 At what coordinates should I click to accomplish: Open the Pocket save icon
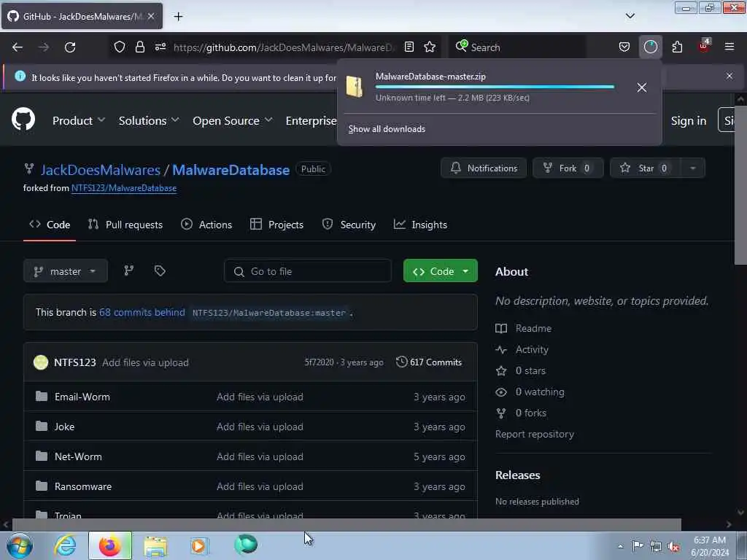coord(624,47)
